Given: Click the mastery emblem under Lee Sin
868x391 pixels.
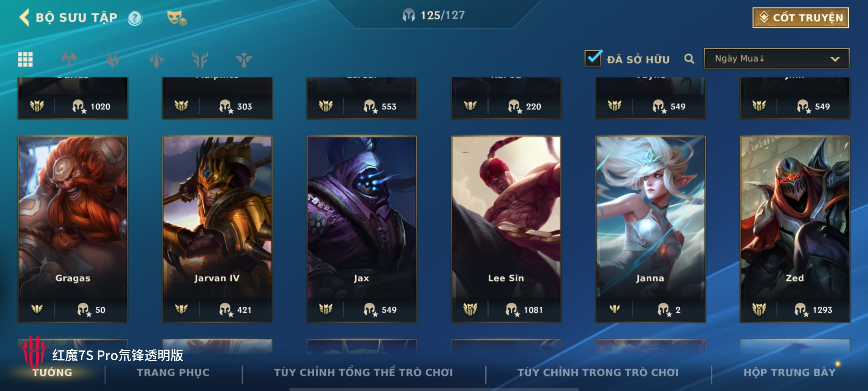Looking at the screenshot, I should coord(470,309).
